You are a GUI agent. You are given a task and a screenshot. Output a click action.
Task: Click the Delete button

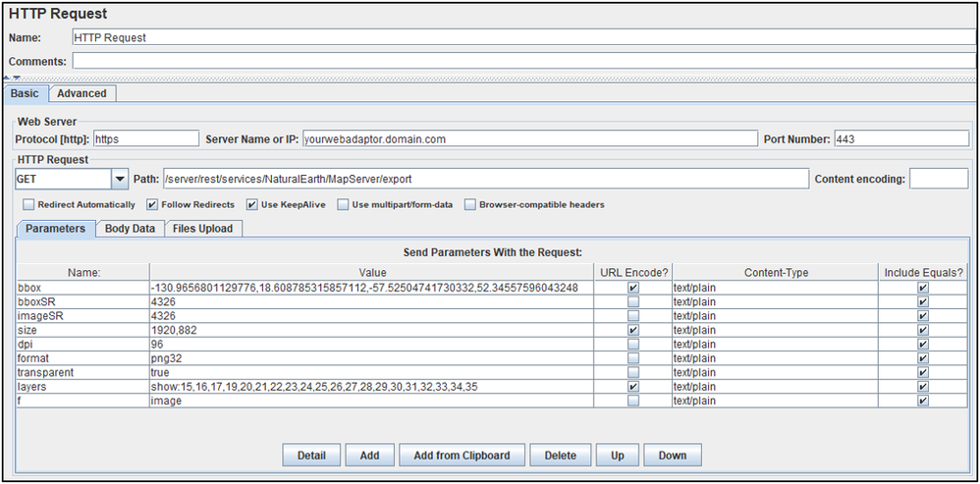point(561,456)
